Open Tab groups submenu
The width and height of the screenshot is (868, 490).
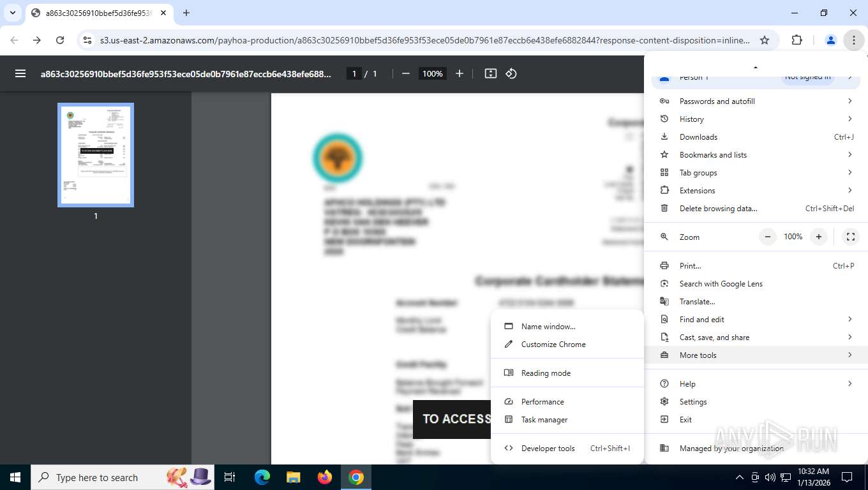tap(756, 173)
